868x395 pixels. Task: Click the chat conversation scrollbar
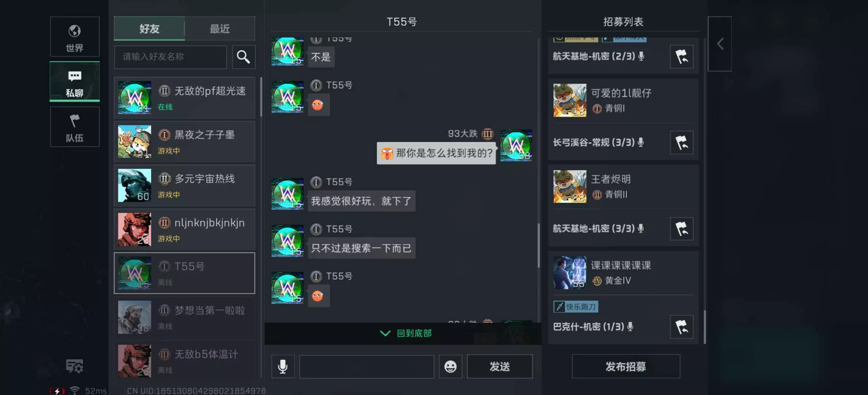538,245
